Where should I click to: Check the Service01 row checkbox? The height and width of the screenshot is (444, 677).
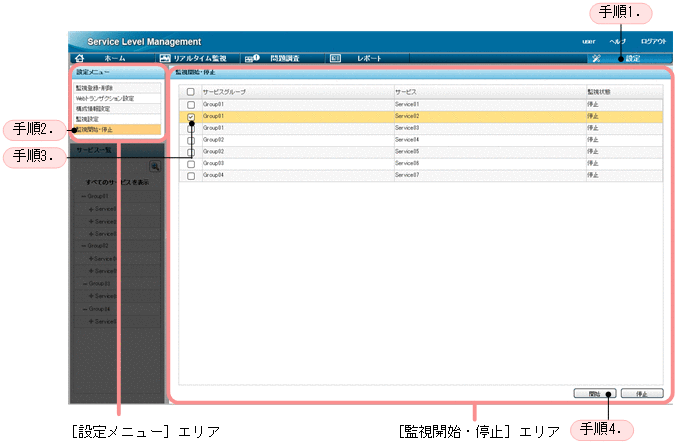[191, 105]
